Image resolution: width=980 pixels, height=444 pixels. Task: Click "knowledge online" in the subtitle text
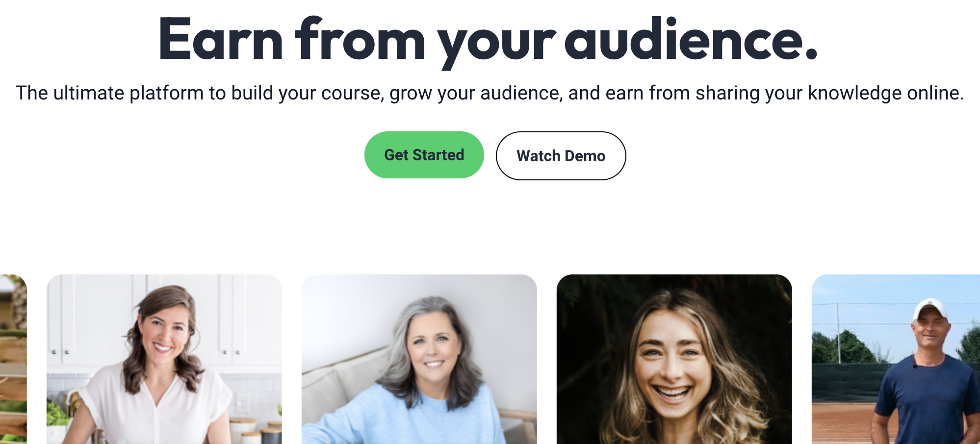(885, 93)
